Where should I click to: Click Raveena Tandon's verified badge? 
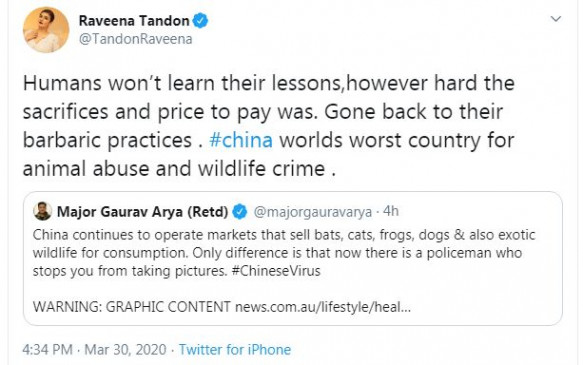click(x=200, y=20)
